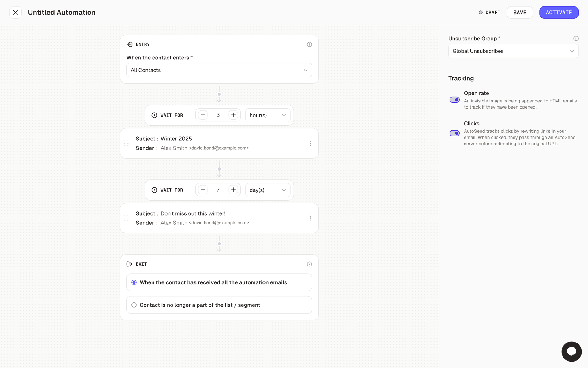Increase the 7 day wait value

[233, 190]
